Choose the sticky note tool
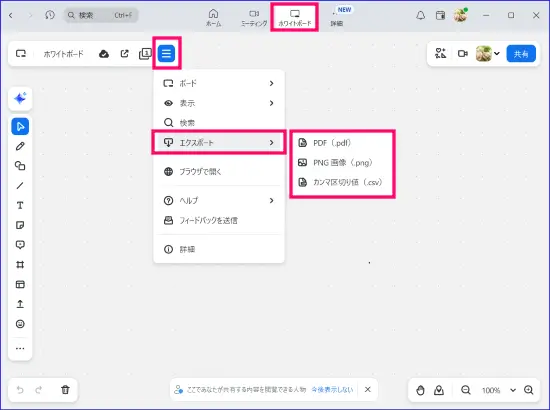 (20, 225)
